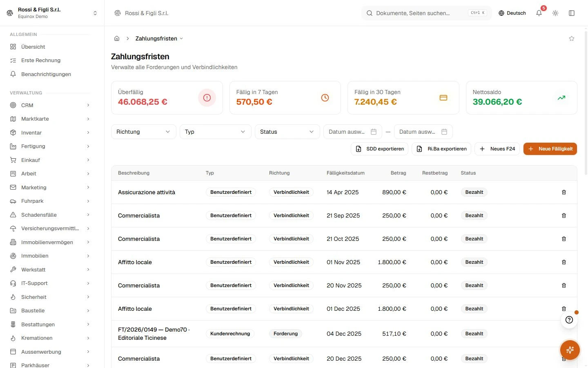
Task: Click the card icon in Fällig in 30 Tagen
Action: [x=443, y=98]
